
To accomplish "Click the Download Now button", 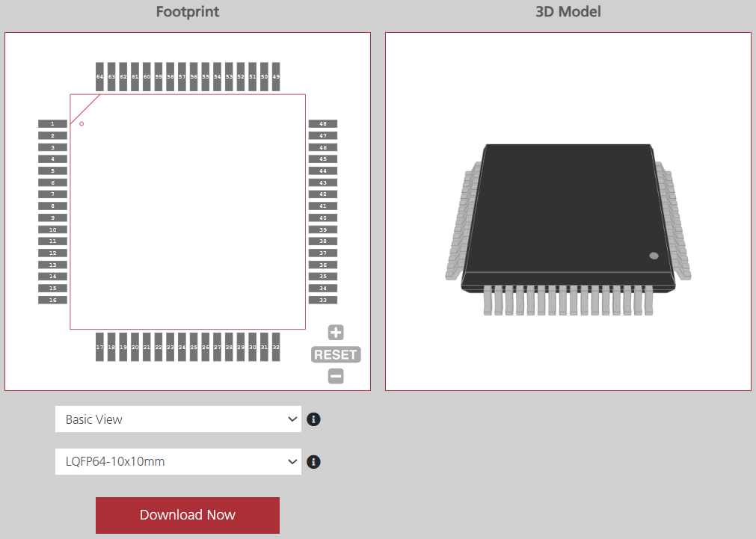I will [187, 515].
